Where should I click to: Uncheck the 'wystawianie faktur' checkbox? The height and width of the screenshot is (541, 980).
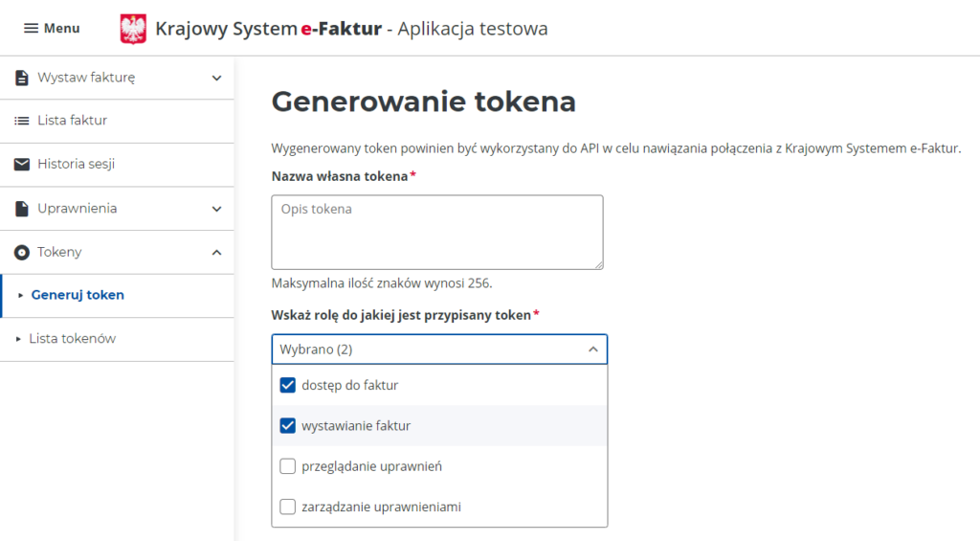(x=287, y=425)
